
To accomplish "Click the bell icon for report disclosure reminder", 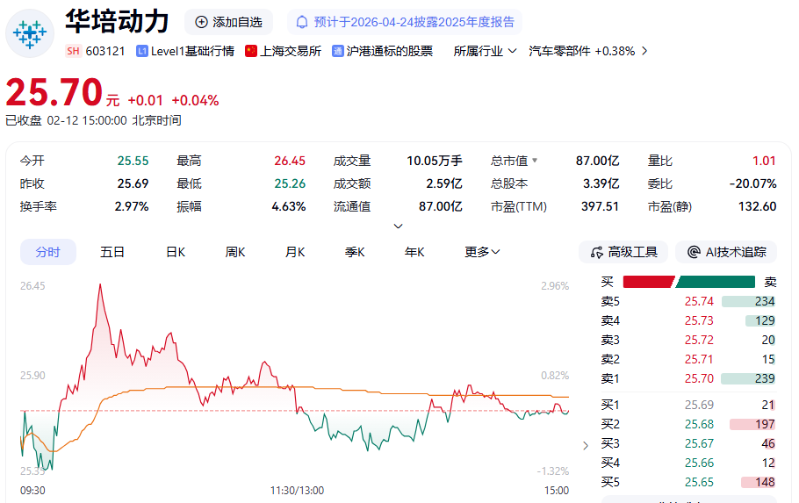I will pos(300,21).
